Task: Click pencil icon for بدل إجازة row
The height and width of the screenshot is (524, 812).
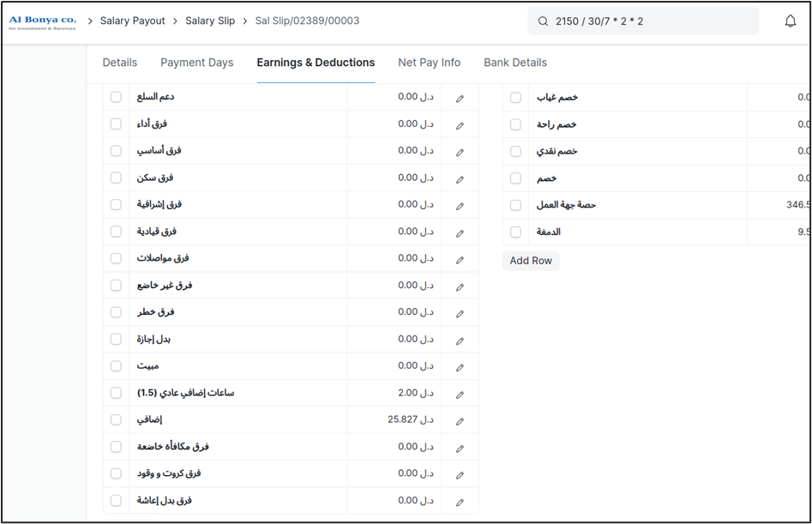Action: (x=460, y=340)
